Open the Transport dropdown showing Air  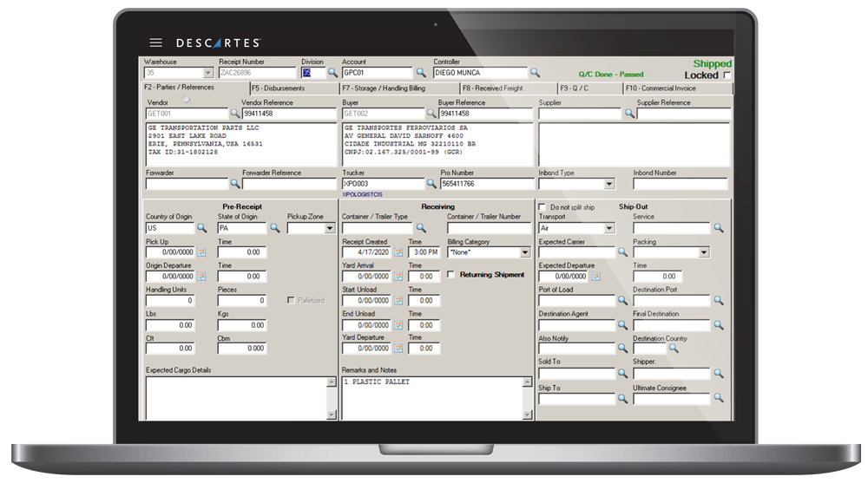[x=609, y=228]
